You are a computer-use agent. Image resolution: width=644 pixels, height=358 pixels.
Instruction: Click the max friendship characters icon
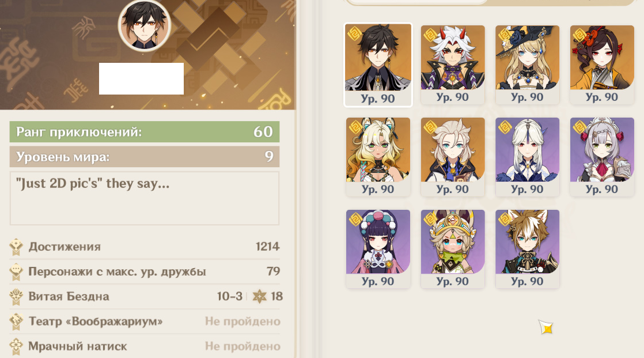[16, 272]
